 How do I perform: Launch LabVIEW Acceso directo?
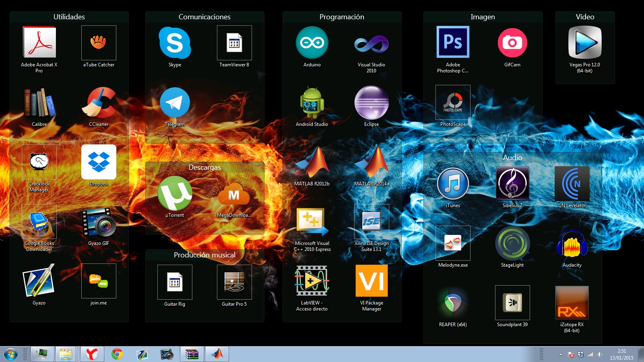click(x=312, y=280)
